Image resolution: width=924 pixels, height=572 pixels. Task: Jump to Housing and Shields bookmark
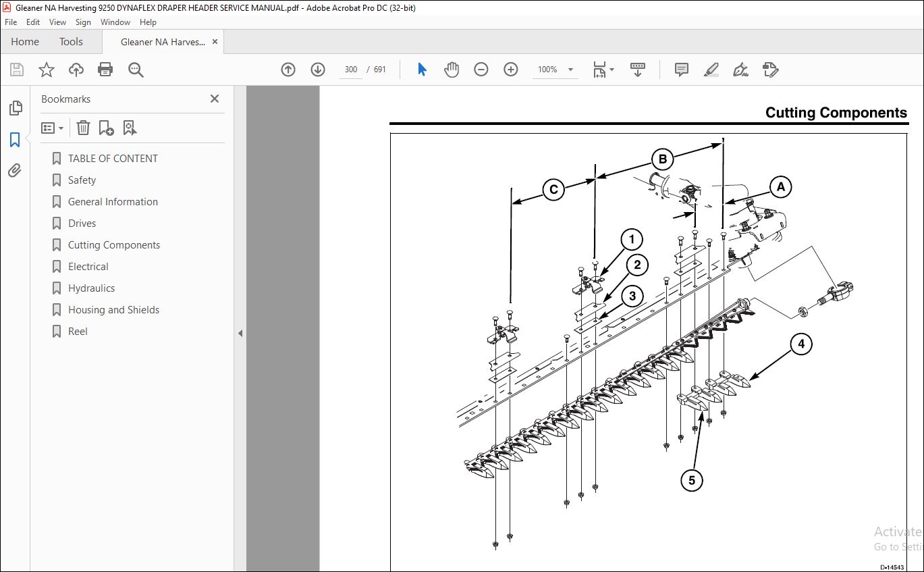tap(113, 310)
